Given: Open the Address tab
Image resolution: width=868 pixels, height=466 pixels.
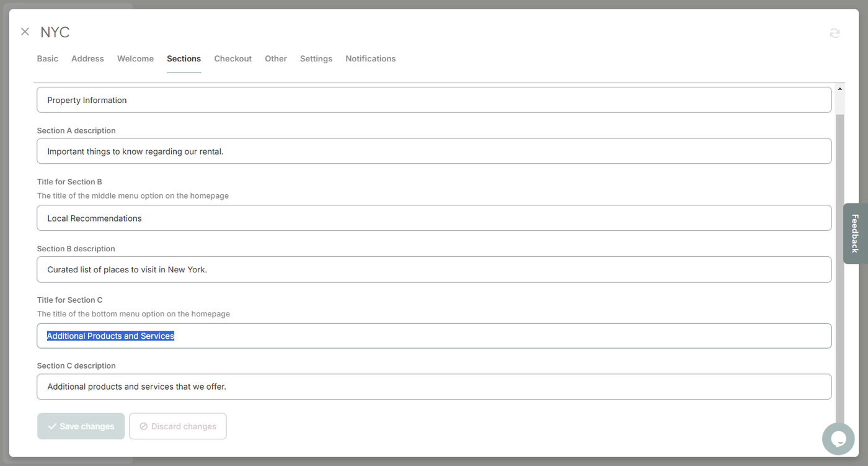Looking at the screenshot, I should point(87,59).
